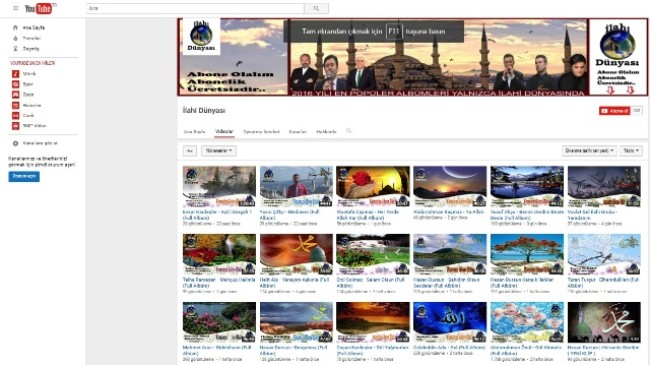Open the snowy bird branch video thumbnail
The width and height of the screenshot is (650, 365).
pyautogui.click(x=604, y=254)
